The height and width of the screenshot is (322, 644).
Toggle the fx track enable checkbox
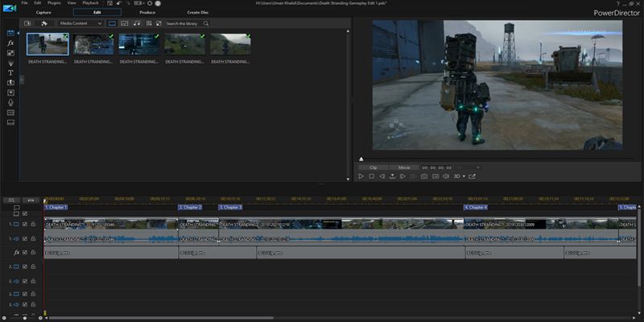25,252
